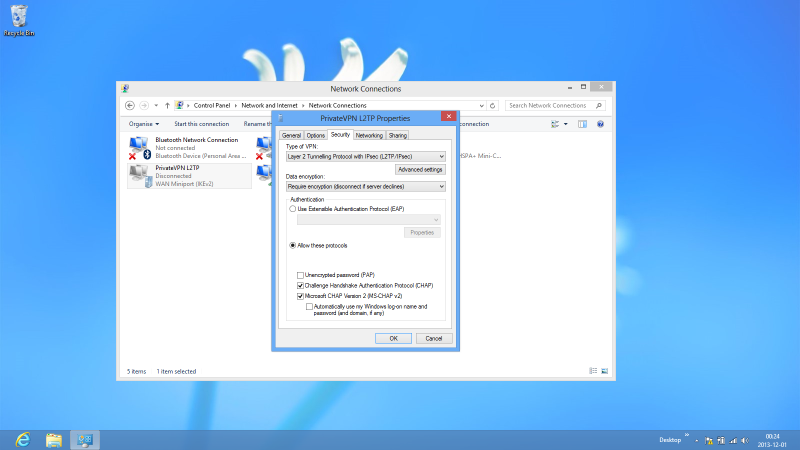The width and height of the screenshot is (800, 450).
Task: Click in the Search Network Connections field
Action: point(548,105)
